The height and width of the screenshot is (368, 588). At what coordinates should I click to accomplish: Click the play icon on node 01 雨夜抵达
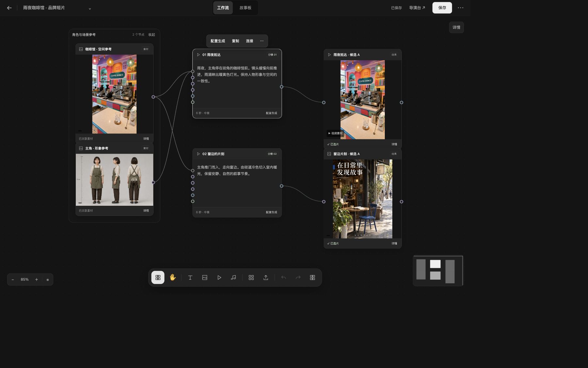pos(198,55)
